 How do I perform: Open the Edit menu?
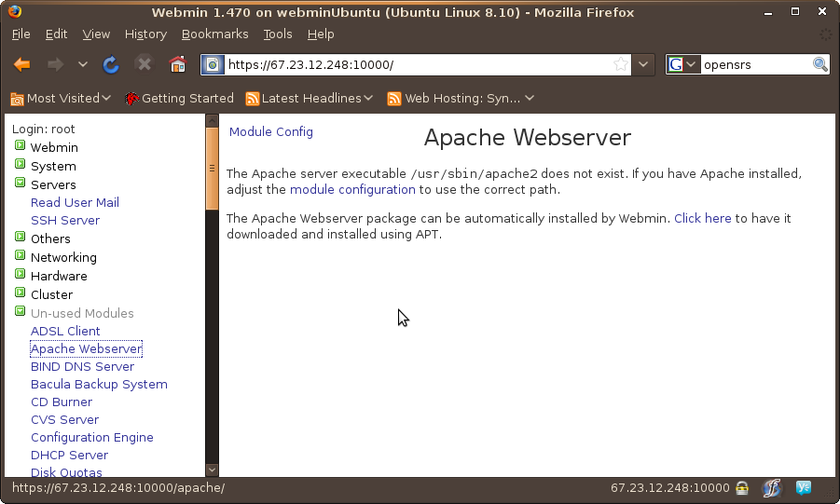56,34
